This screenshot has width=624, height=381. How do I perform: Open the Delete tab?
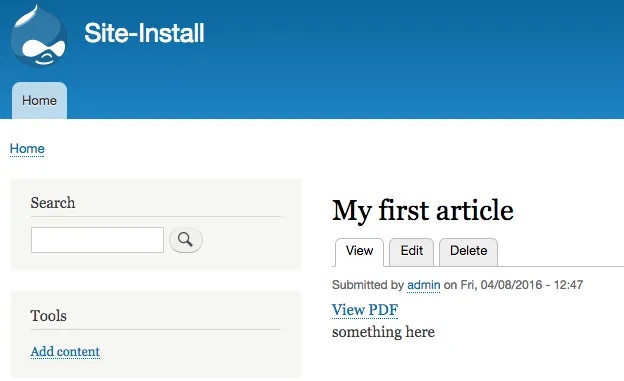(468, 251)
